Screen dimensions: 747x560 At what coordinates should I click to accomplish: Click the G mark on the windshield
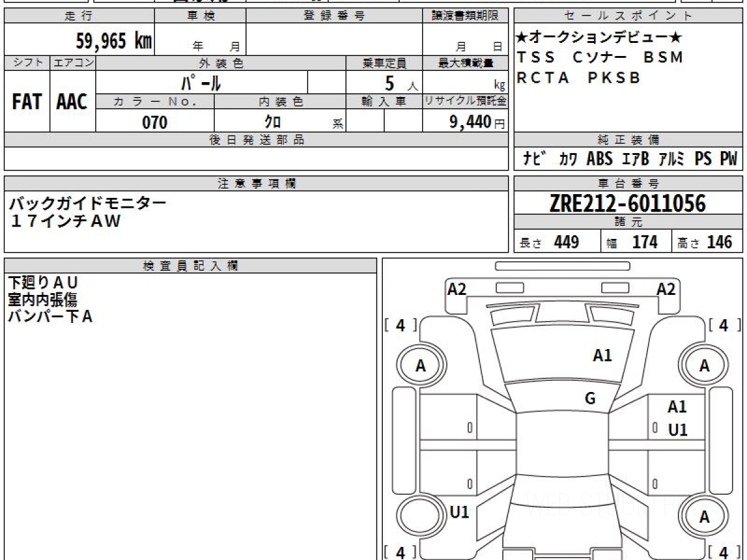click(590, 399)
